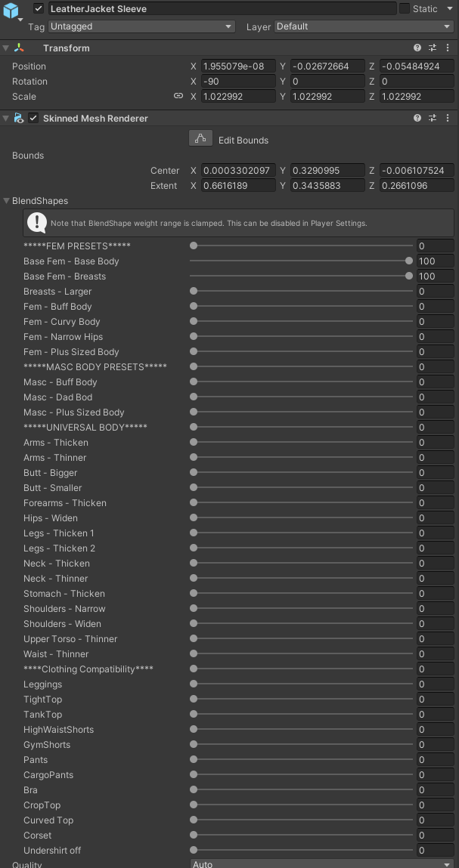The height and width of the screenshot is (868, 459).
Task: Click the Position X value field
Action: (x=238, y=66)
